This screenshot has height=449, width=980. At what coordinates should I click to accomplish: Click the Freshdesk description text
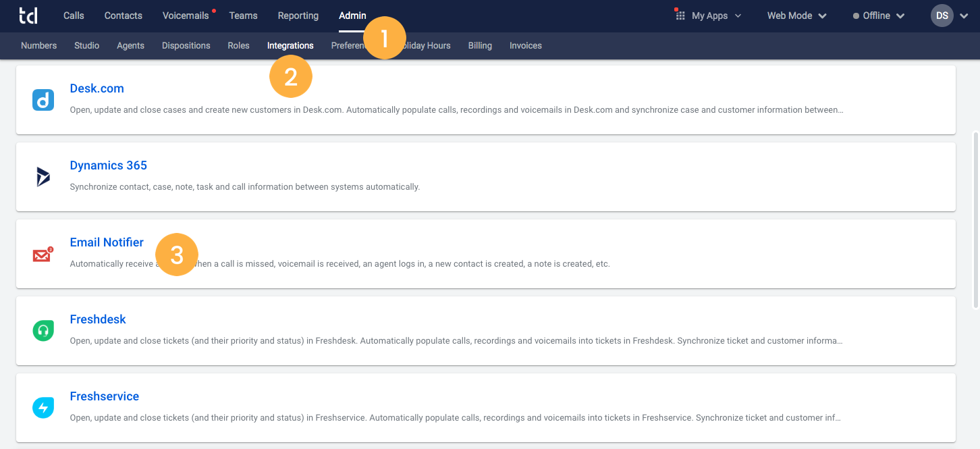coord(456,341)
